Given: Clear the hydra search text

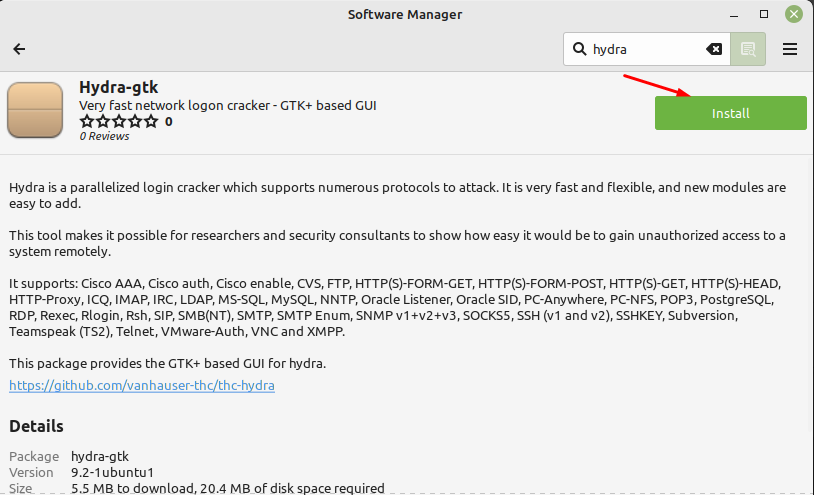Looking at the screenshot, I should click(714, 49).
